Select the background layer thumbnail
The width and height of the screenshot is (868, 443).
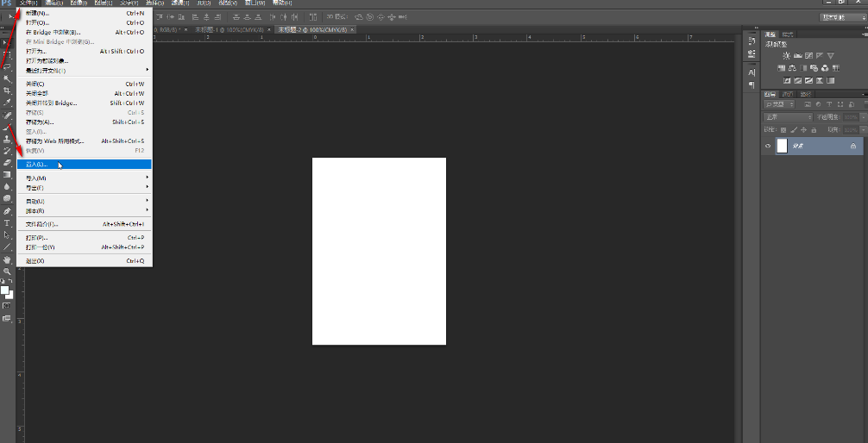782,147
